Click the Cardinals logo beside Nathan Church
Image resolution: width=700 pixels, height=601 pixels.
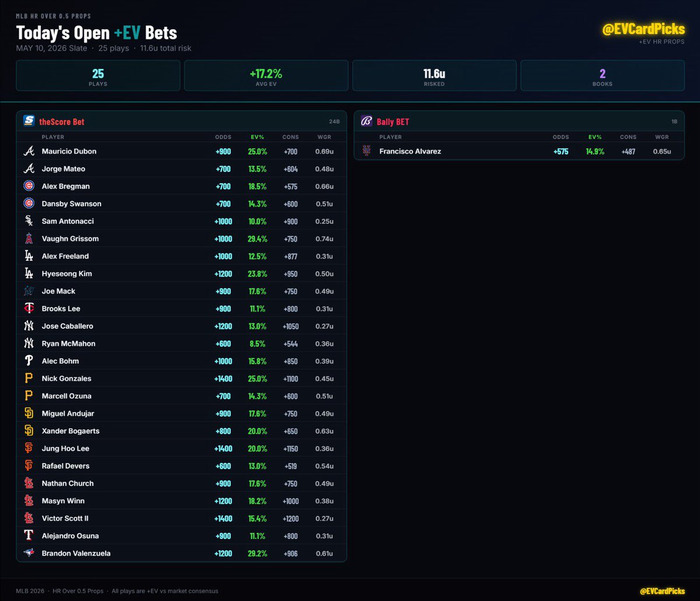pos(29,483)
